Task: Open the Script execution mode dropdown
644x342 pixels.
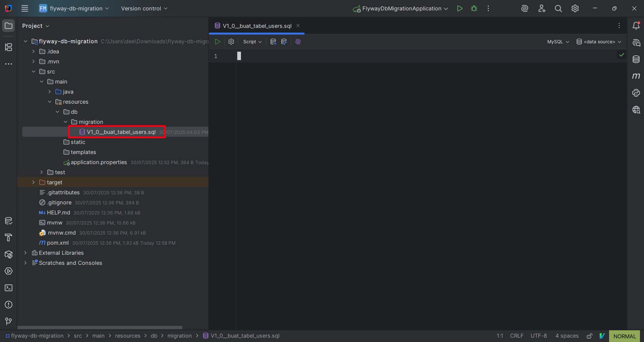Action: point(252,42)
